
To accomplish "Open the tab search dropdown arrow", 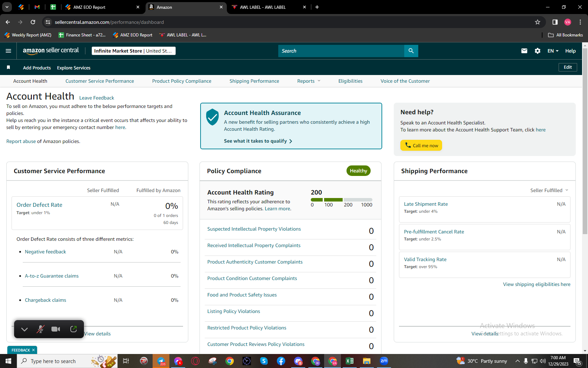I will coord(7,7).
